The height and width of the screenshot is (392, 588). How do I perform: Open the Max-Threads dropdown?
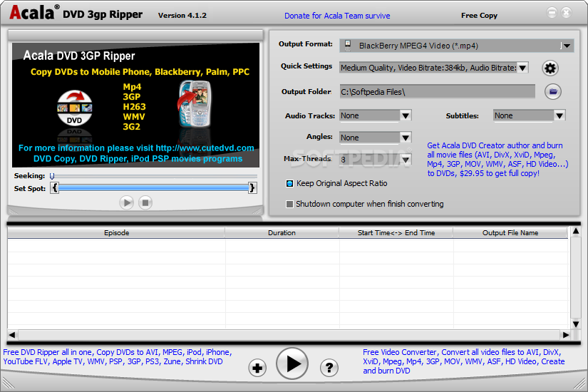(x=405, y=160)
